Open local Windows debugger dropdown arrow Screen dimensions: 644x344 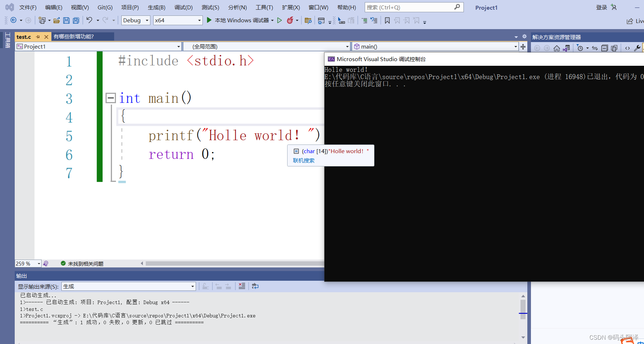272,20
